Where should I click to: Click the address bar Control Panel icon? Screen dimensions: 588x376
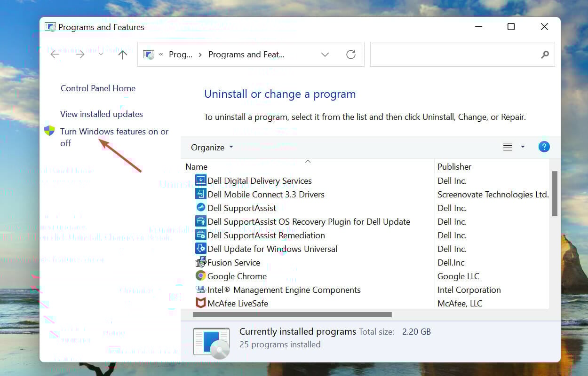(x=149, y=55)
